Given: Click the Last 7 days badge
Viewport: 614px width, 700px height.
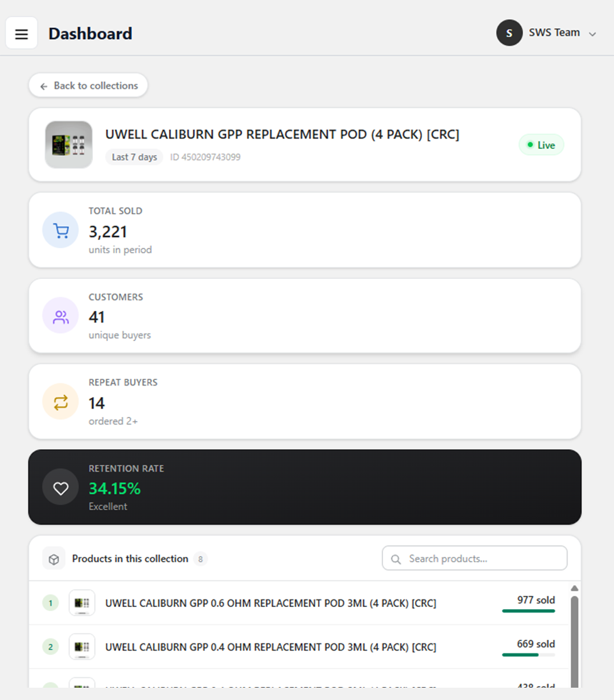Looking at the screenshot, I should (134, 157).
